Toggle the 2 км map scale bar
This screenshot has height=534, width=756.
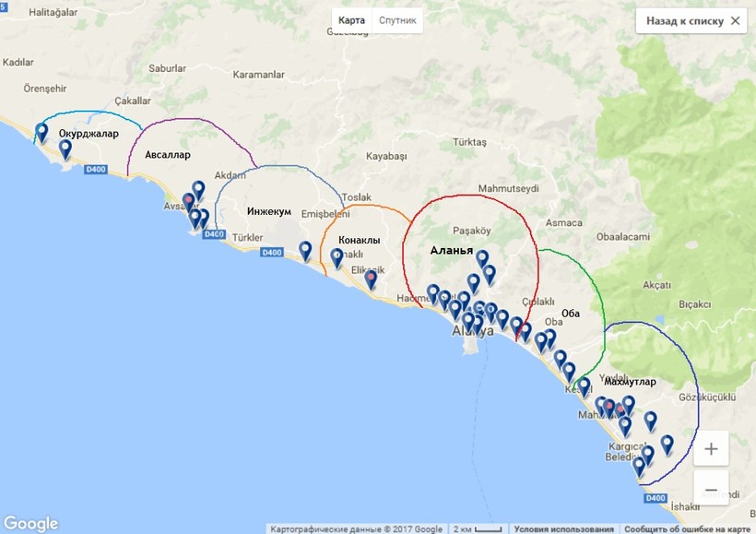[476, 529]
